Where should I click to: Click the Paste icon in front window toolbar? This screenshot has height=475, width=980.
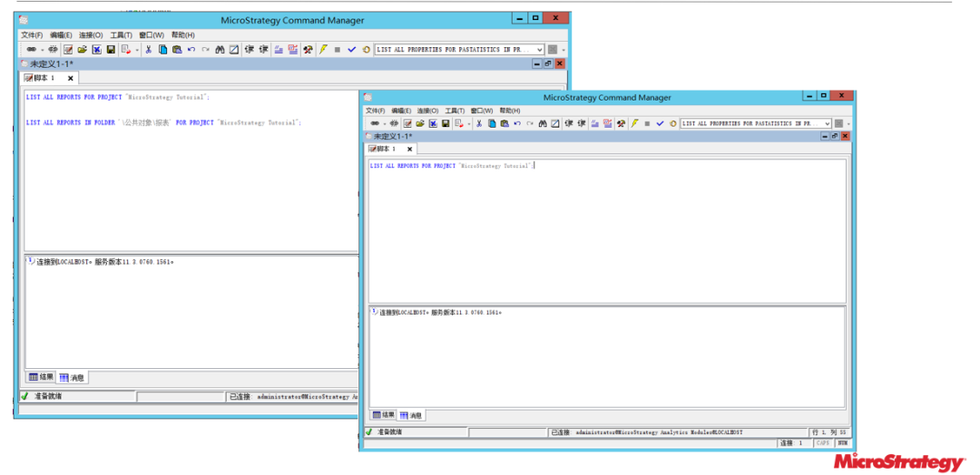pos(505,123)
